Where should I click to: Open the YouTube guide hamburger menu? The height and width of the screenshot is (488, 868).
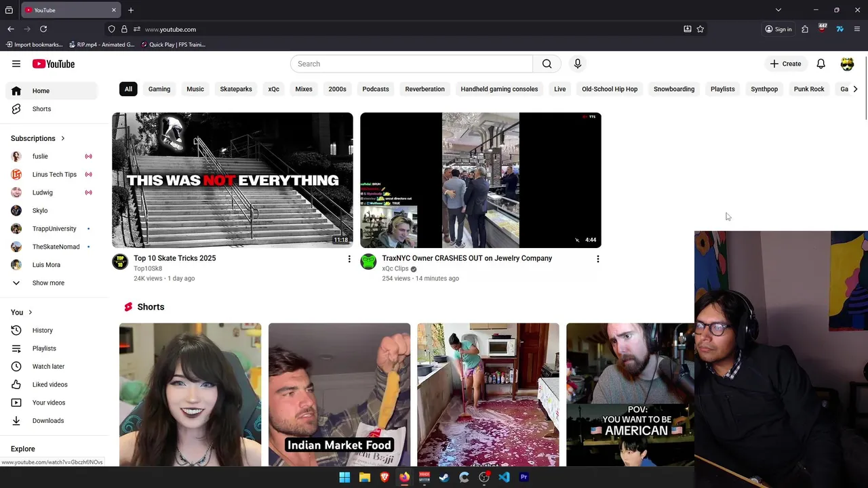[16, 64]
